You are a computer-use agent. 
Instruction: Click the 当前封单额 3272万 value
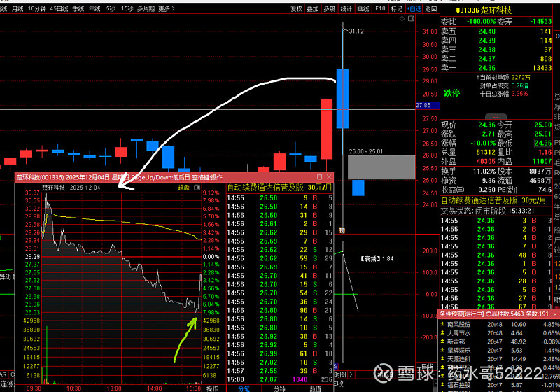[x=521, y=78]
